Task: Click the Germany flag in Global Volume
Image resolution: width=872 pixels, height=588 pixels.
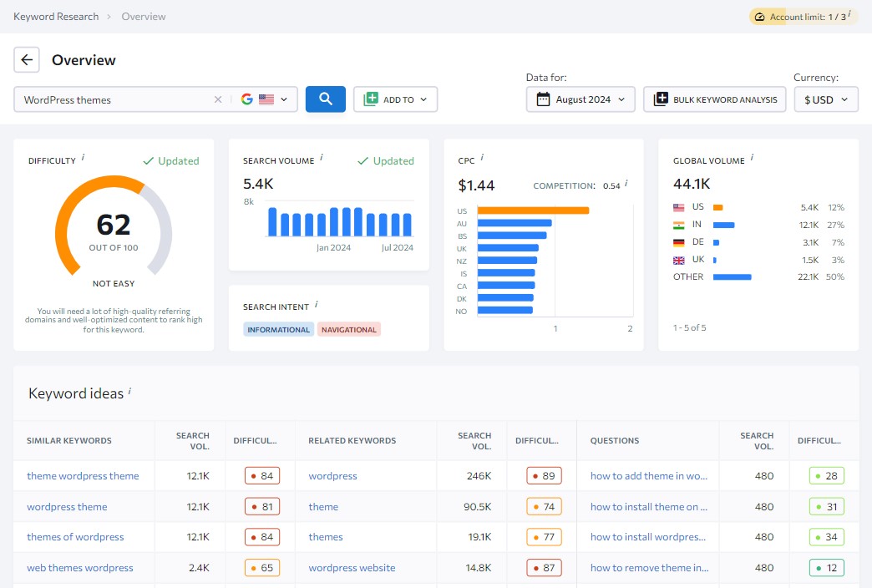Action: point(678,242)
